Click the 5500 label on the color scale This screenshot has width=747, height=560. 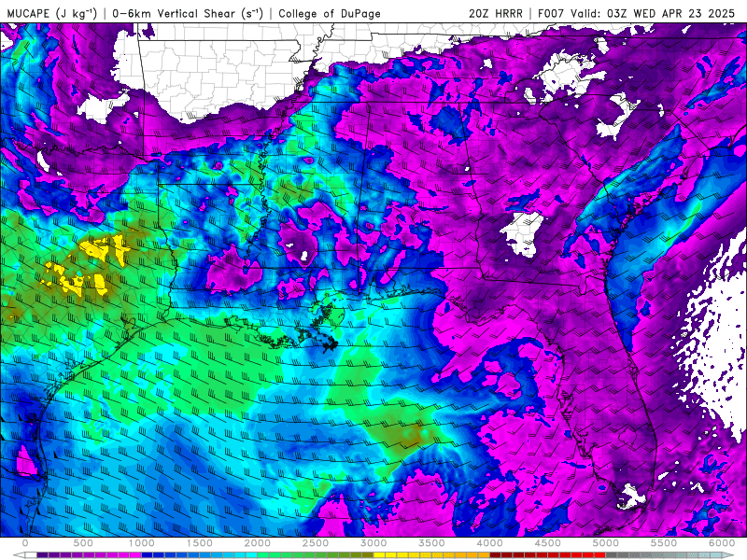[x=664, y=543]
